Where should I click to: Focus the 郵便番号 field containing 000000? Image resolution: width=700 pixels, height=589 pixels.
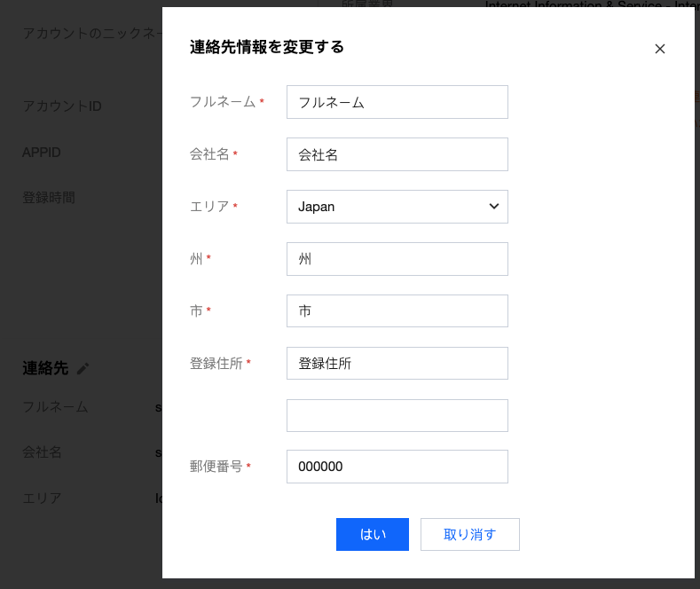pos(397,467)
